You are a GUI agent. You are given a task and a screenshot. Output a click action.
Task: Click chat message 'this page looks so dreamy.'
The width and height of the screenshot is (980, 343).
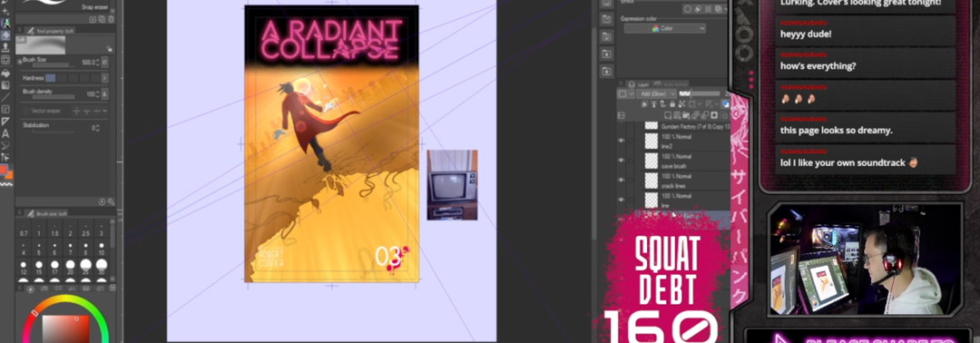[x=837, y=131]
